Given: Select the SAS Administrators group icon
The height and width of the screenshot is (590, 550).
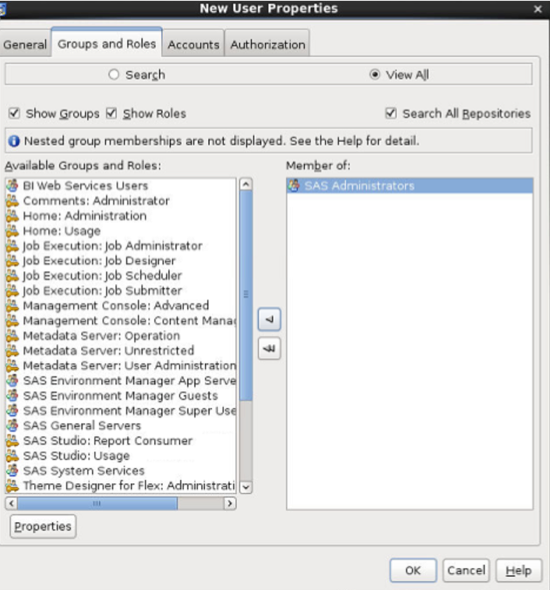Looking at the screenshot, I should (x=294, y=186).
